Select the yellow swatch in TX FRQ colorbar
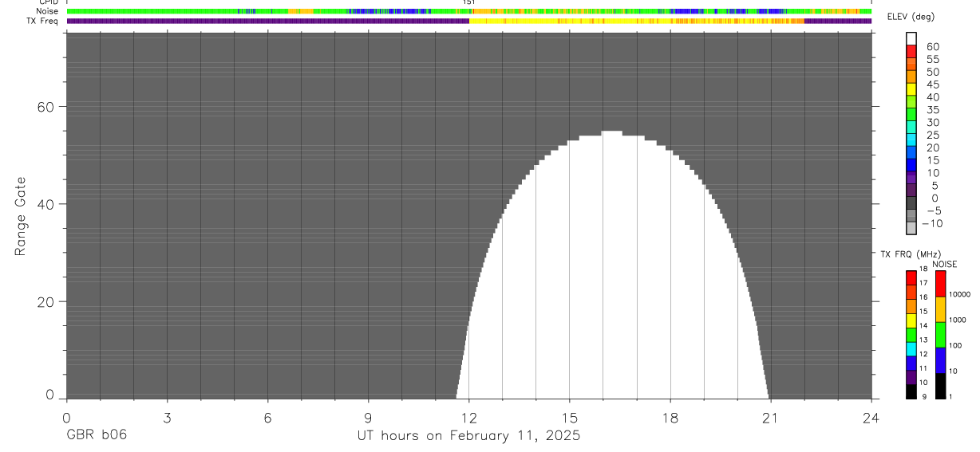 click(911, 320)
